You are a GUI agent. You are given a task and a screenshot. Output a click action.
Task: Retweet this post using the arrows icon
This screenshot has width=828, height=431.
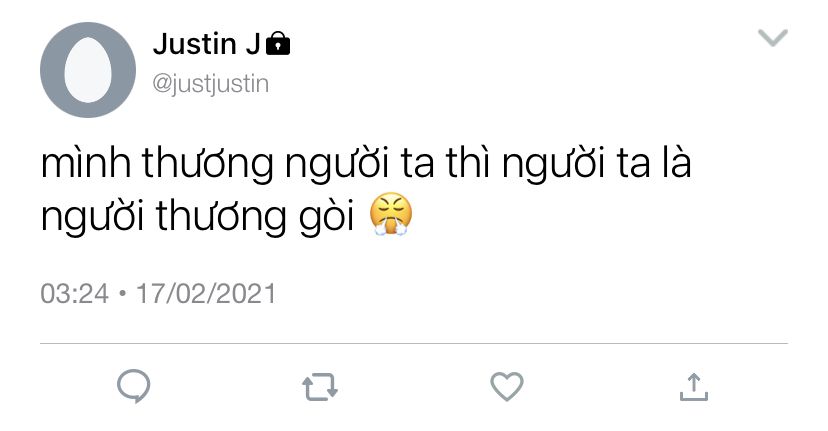320,387
